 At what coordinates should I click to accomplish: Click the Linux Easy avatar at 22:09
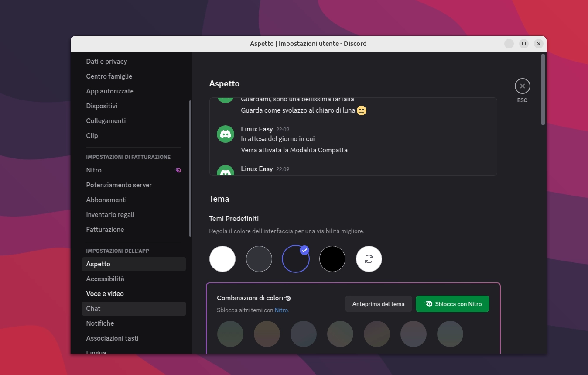226,134
